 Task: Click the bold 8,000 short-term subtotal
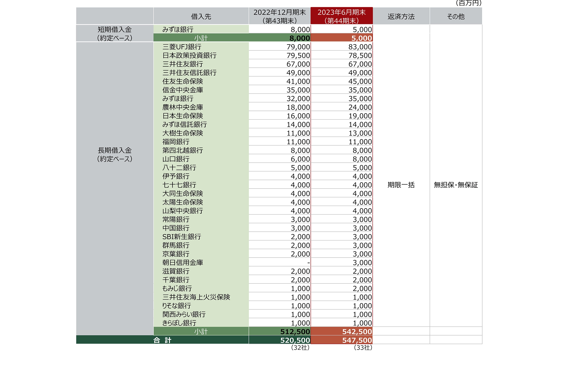pyautogui.click(x=300, y=38)
